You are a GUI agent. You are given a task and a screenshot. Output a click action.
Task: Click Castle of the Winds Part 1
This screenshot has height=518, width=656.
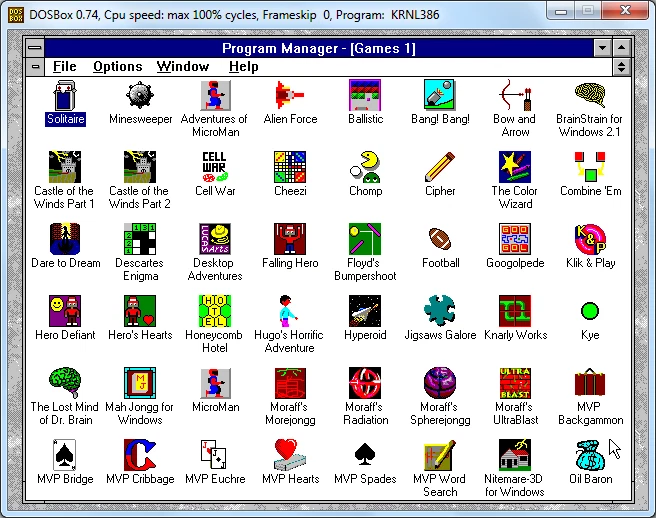[65, 167]
